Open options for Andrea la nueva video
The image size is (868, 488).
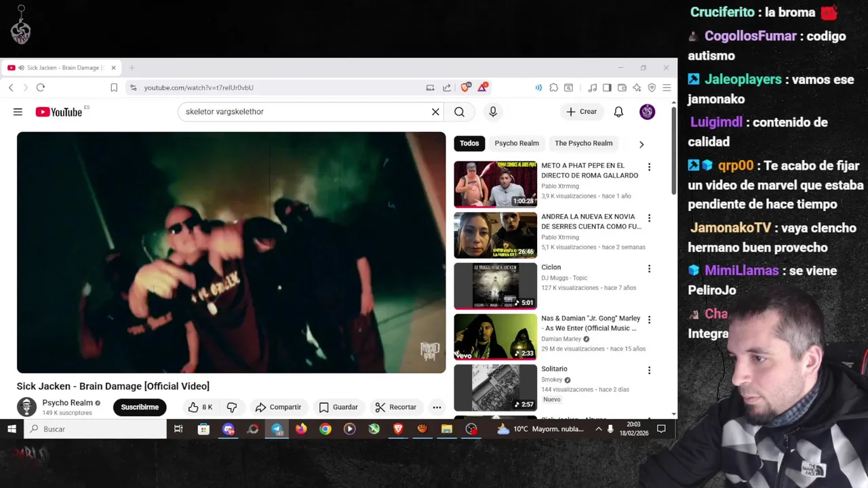coord(649,218)
